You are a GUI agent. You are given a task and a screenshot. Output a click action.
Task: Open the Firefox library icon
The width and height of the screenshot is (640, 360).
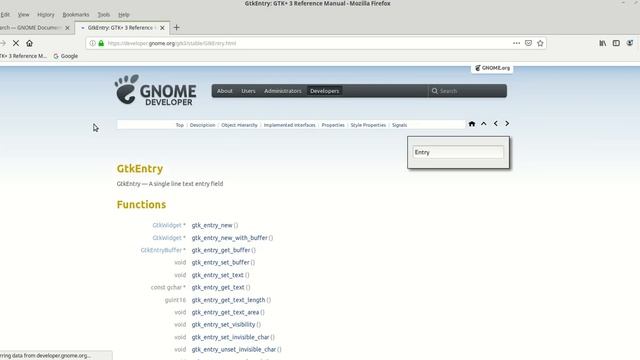tap(602, 43)
